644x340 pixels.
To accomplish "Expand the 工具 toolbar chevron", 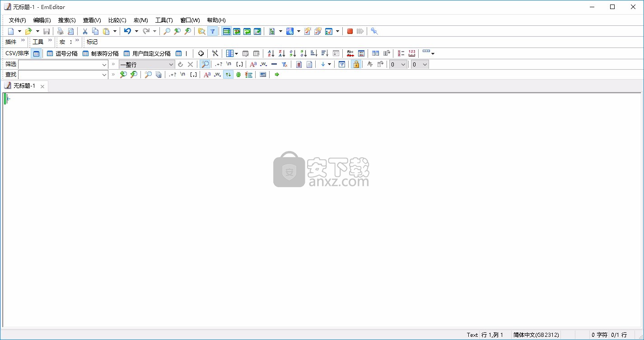I will [50, 40].
